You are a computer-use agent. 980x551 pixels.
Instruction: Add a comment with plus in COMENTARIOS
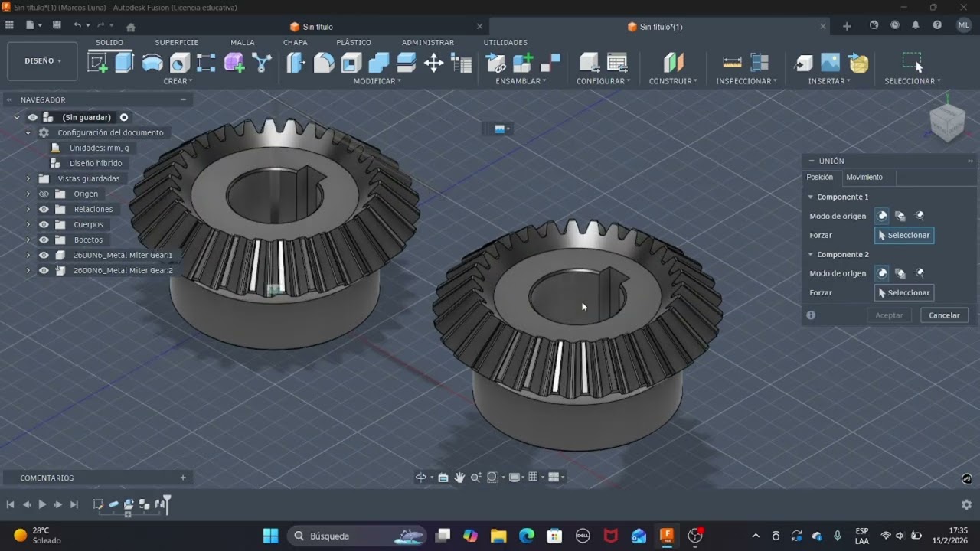[183, 478]
